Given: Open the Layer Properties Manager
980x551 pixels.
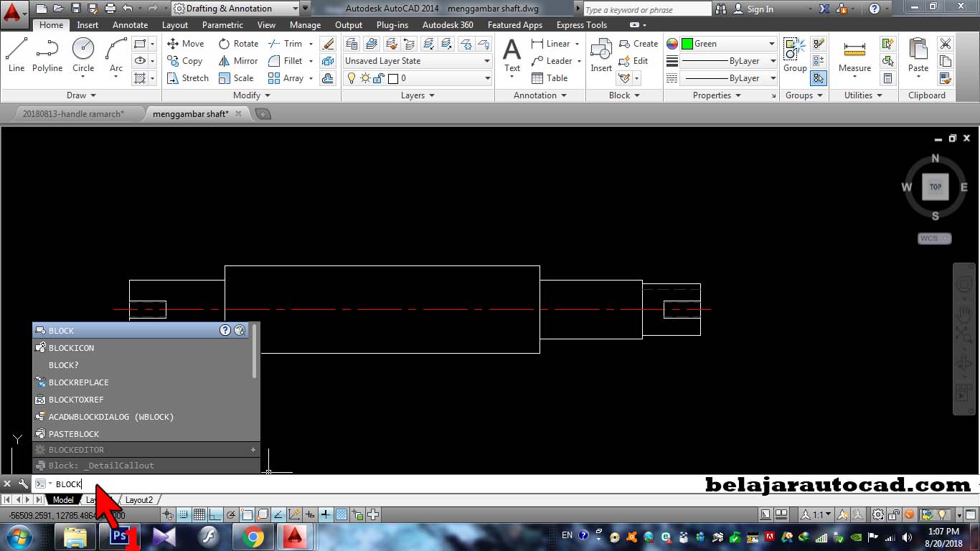Looking at the screenshot, I should tap(351, 43).
